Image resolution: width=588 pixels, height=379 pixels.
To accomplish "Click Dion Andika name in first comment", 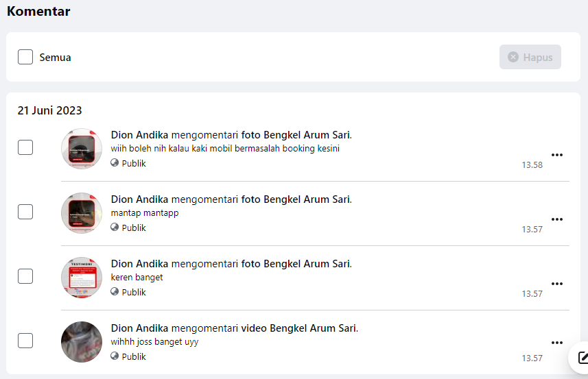I will coord(139,135).
